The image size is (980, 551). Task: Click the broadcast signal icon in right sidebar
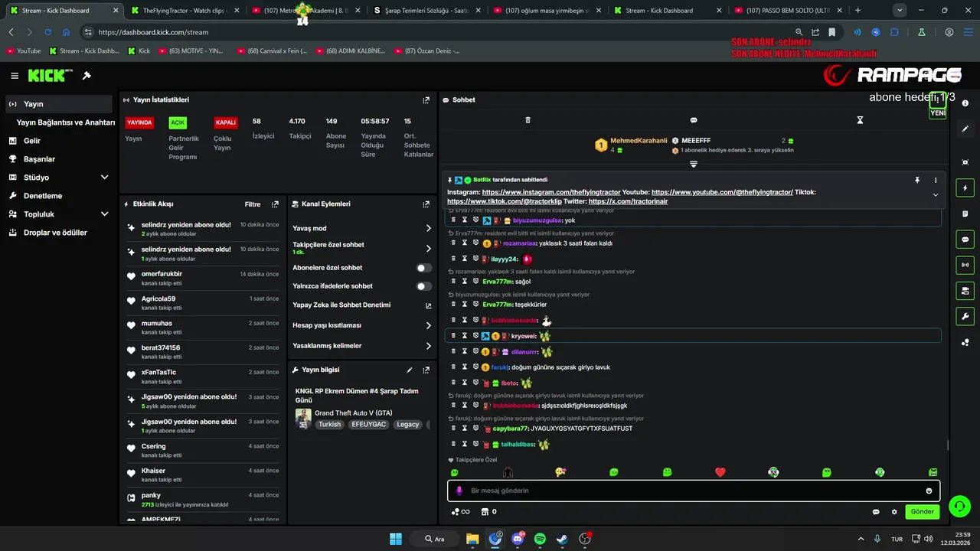(x=965, y=266)
